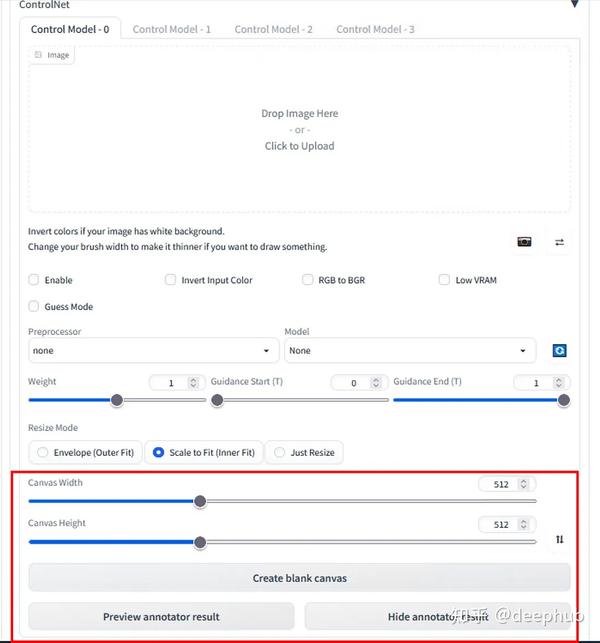Click Preview annotator result button
The width and height of the screenshot is (600, 643).
[161, 616]
